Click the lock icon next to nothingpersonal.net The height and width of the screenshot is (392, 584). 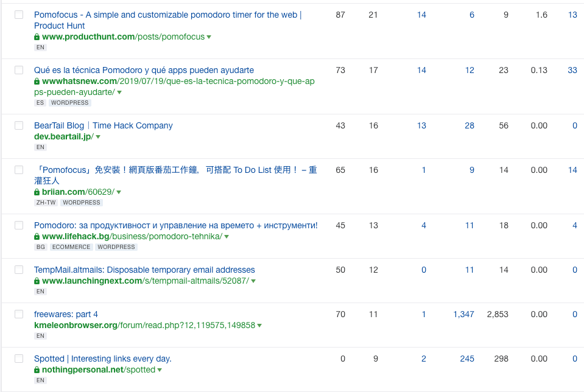[x=37, y=369]
